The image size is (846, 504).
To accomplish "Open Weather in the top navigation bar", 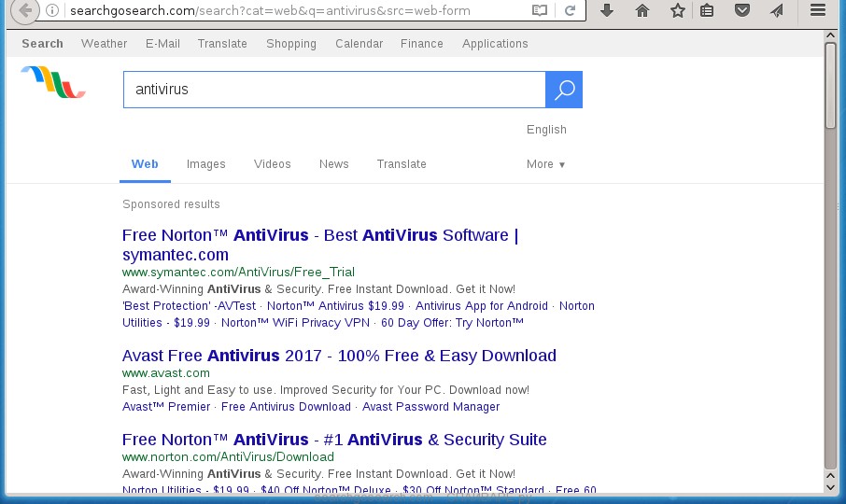I will pyautogui.click(x=104, y=44).
